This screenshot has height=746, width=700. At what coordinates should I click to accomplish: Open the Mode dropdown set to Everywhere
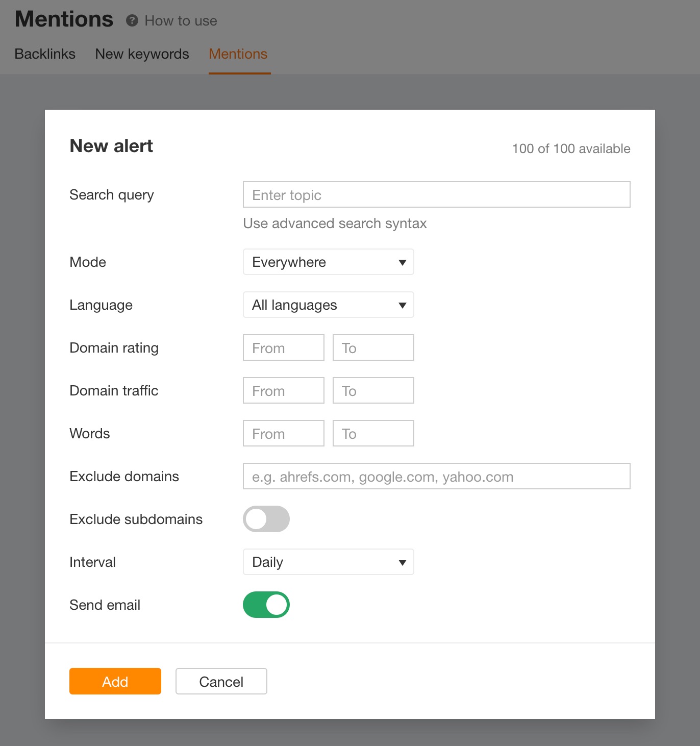pos(328,262)
